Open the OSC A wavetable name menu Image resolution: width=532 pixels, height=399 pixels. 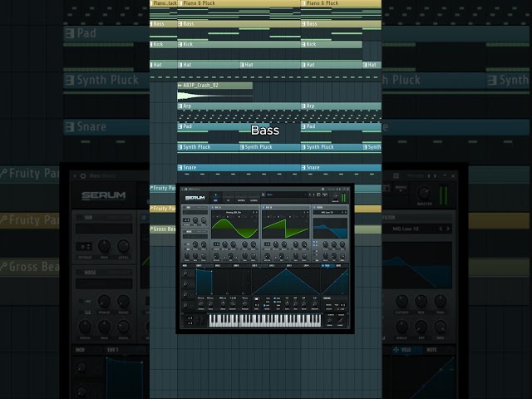[x=234, y=213]
